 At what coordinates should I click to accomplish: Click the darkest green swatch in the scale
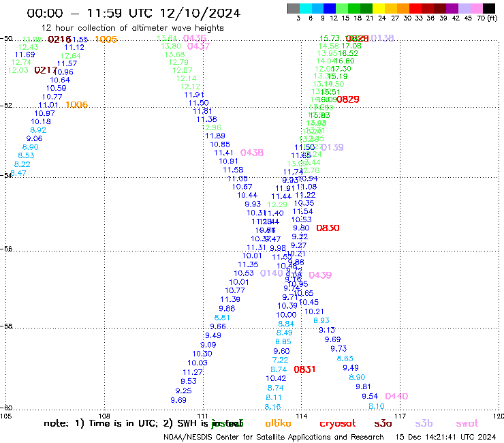coord(366,8)
